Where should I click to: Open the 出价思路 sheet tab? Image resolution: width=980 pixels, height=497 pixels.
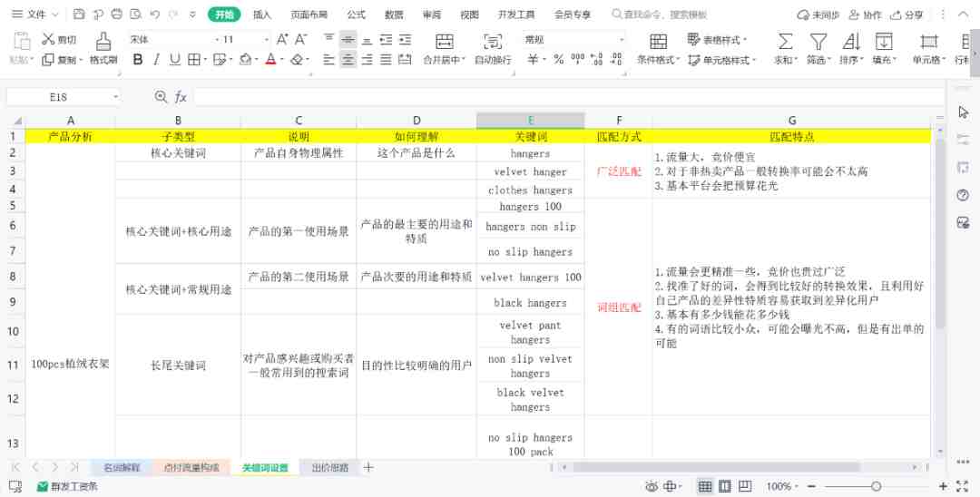329,467
